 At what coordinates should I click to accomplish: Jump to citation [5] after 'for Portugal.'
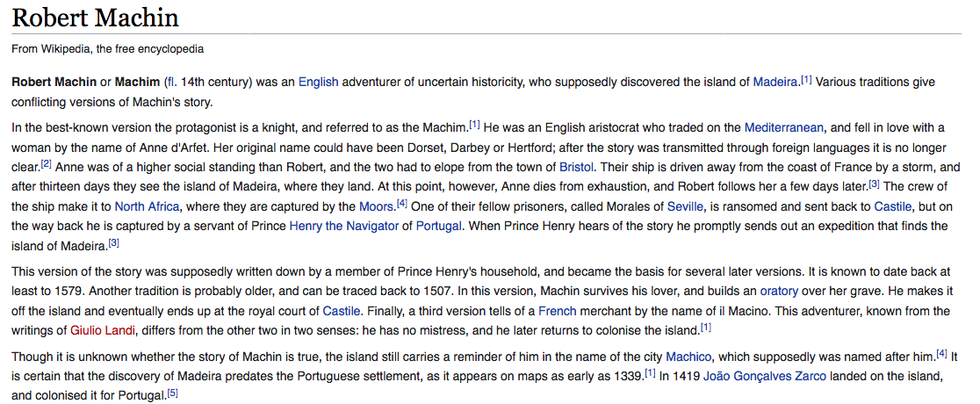point(173,393)
